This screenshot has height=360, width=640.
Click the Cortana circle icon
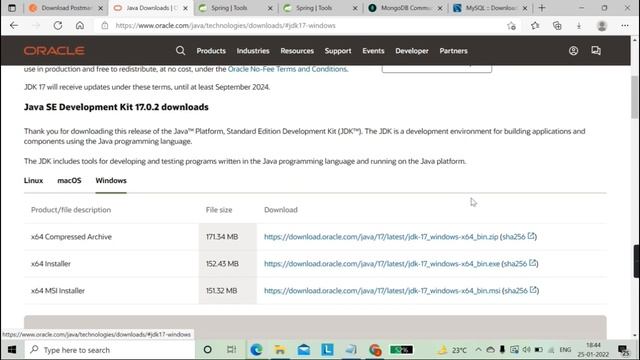tap(207, 350)
